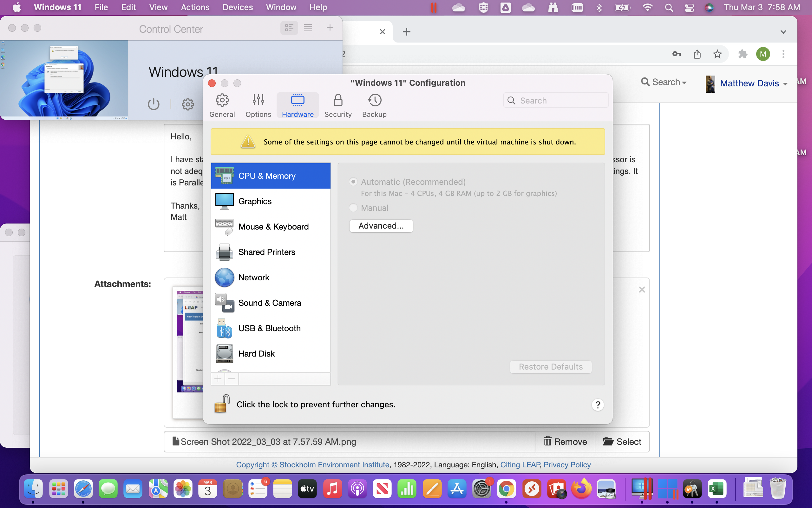
Task: Switch Control Center to compact list view
Action: [308, 28]
